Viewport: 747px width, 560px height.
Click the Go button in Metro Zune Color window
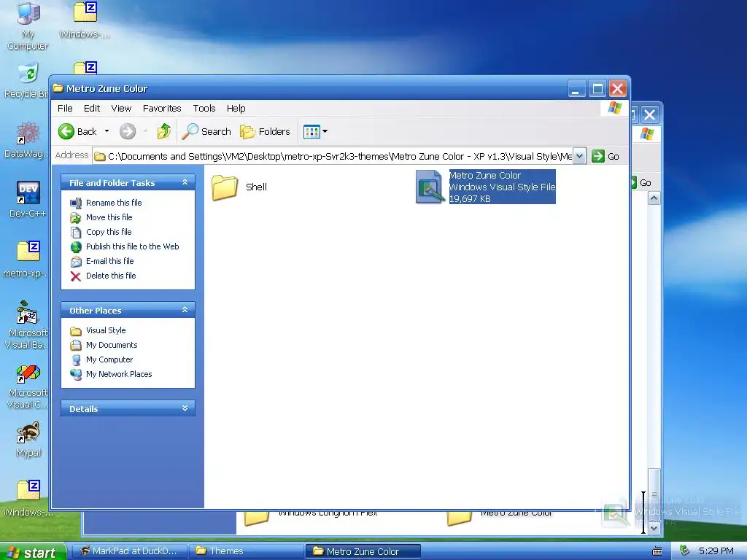coord(605,156)
